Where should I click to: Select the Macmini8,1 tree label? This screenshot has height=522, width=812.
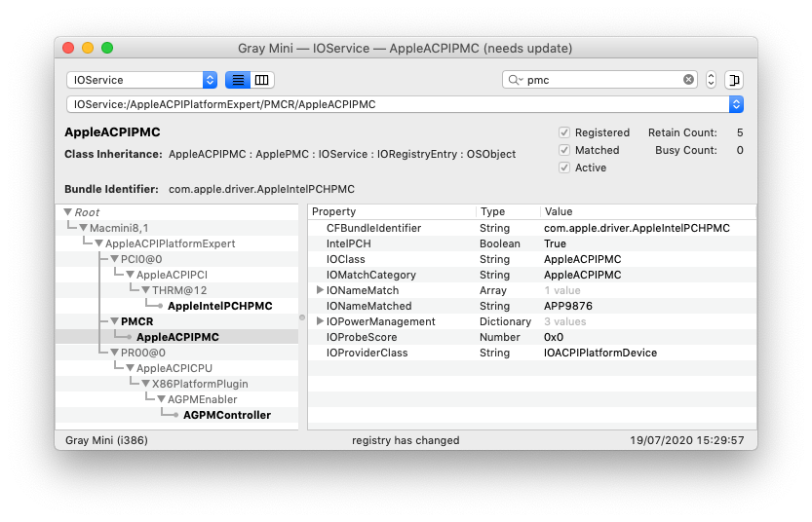[x=119, y=228]
